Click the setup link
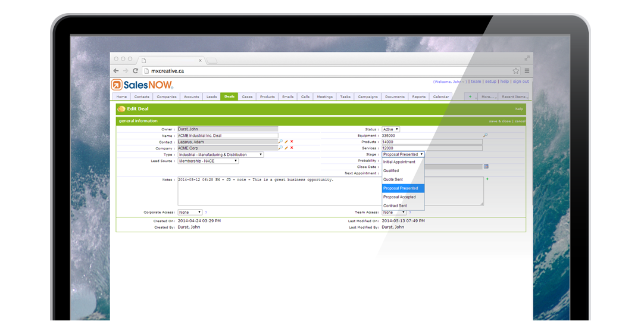 (x=490, y=82)
